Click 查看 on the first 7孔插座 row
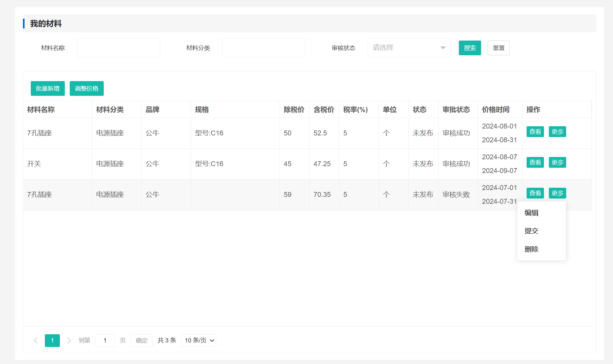The height and width of the screenshot is (364, 613). pyautogui.click(x=535, y=132)
